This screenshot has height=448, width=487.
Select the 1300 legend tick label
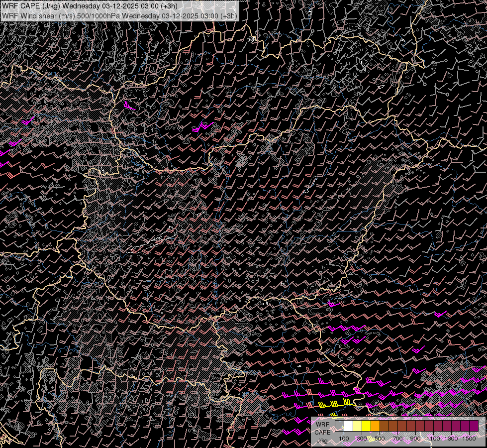(451, 439)
